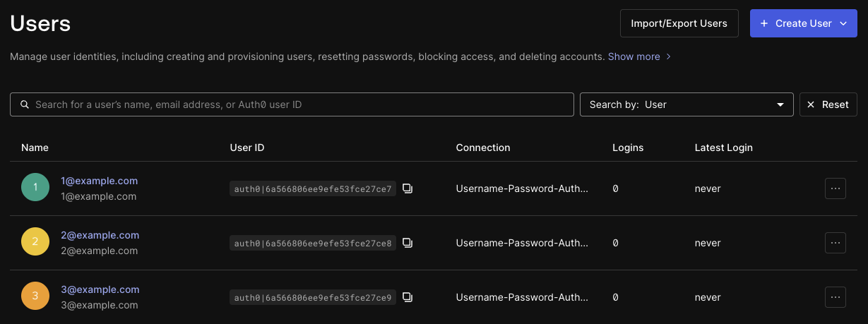The image size is (868, 324).
Task: Click Connection cell in 1@example.com row
Action: (522, 188)
